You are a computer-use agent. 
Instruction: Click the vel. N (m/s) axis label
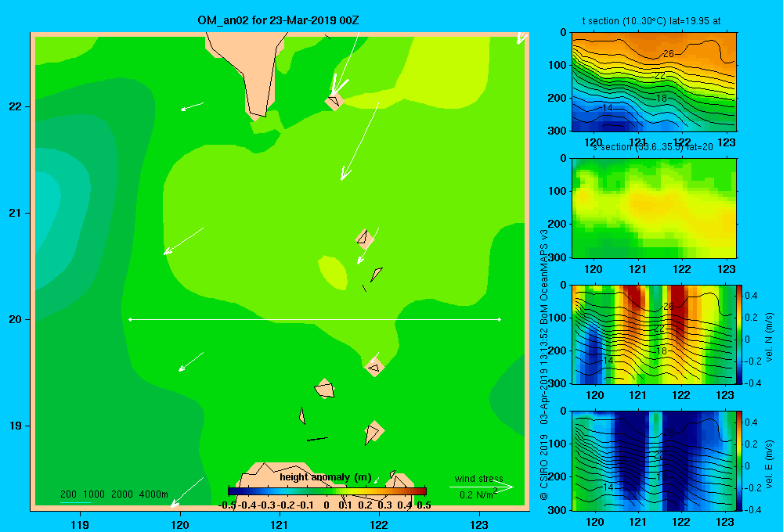tap(769, 337)
